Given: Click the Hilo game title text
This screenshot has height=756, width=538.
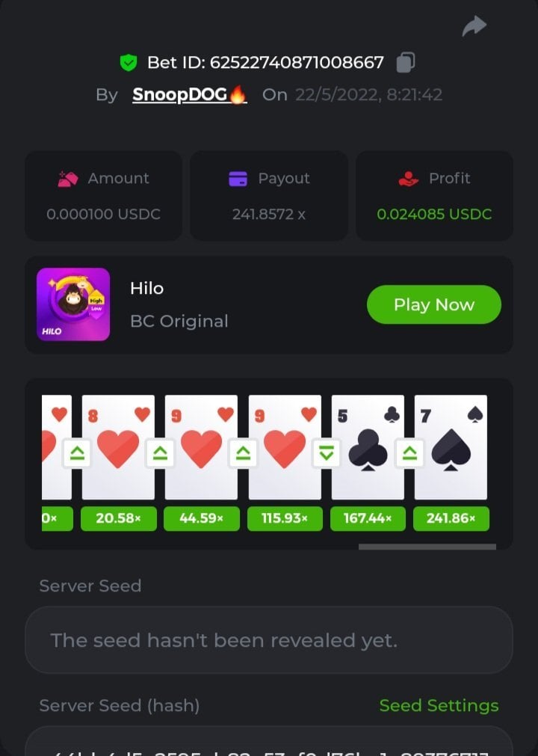Looking at the screenshot, I should 147,289.
